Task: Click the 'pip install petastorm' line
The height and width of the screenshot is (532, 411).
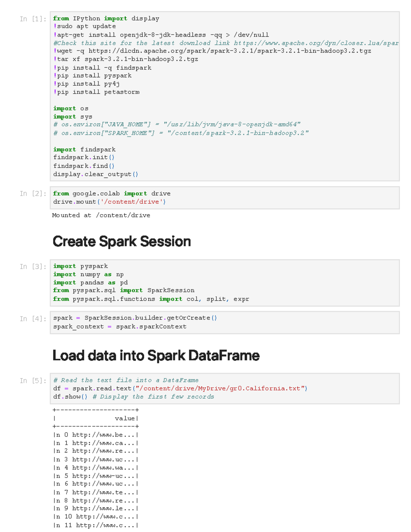Action: (x=97, y=92)
